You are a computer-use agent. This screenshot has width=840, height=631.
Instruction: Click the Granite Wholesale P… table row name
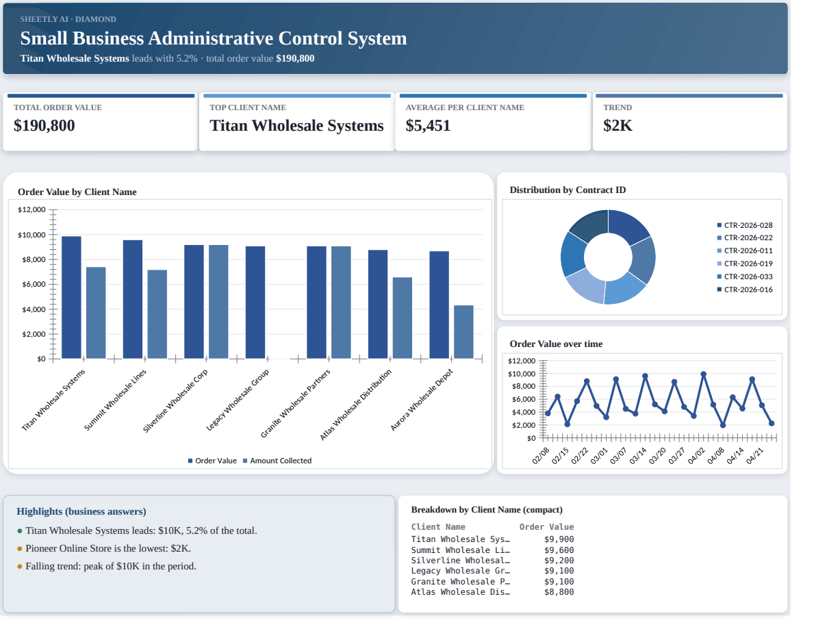(461, 582)
